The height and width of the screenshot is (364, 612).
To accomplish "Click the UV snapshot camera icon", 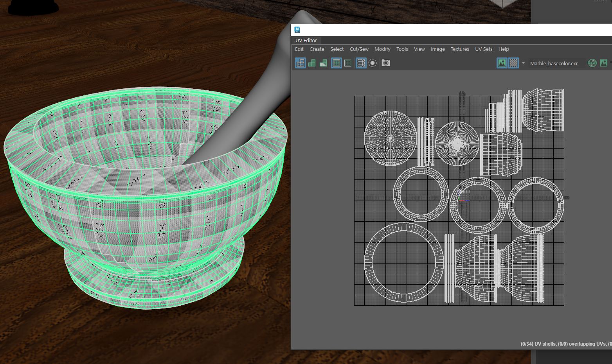I will [x=386, y=63].
